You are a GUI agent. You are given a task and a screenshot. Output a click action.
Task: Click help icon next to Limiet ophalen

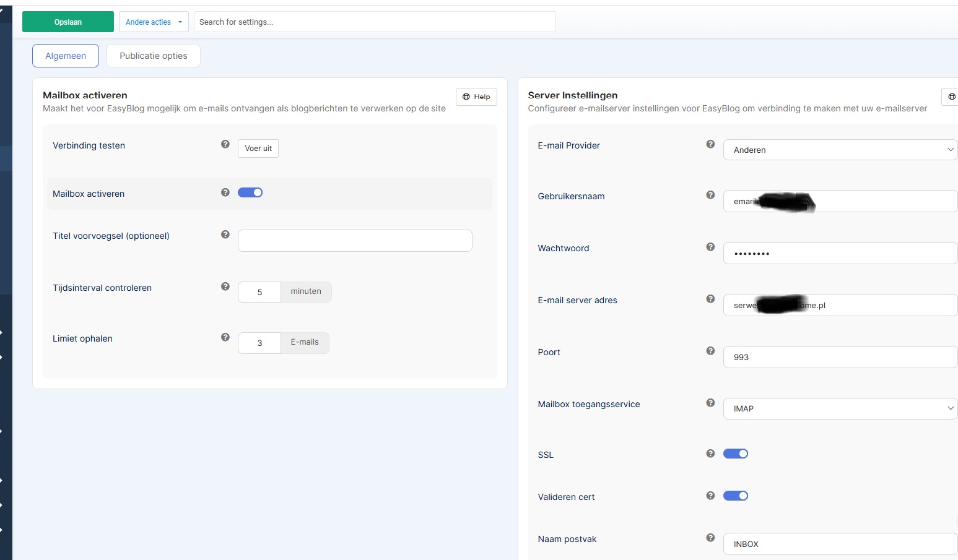click(x=225, y=337)
